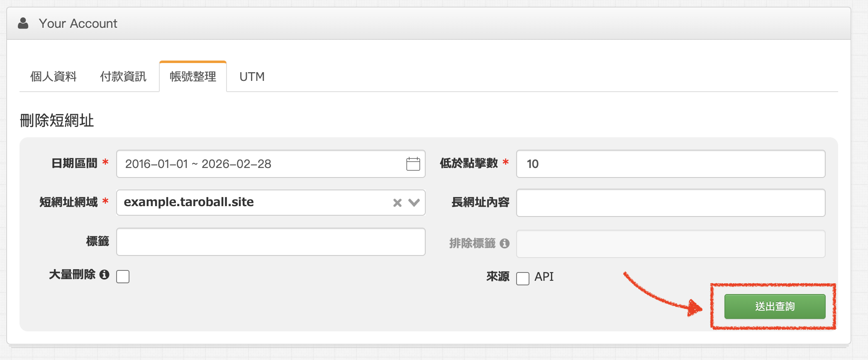Click the user icon next to Your Account
Image resolution: width=868 pixels, height=360 pixels.
tap(23, 23)
